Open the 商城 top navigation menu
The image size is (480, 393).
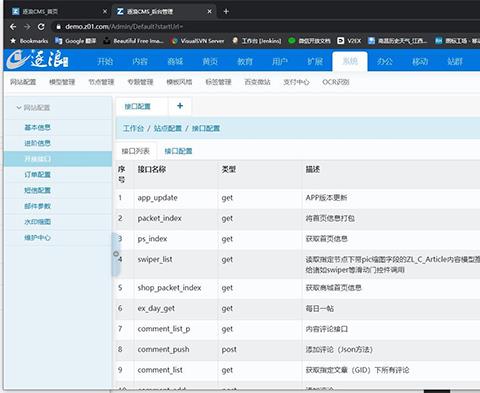click(x=175, y=61)
